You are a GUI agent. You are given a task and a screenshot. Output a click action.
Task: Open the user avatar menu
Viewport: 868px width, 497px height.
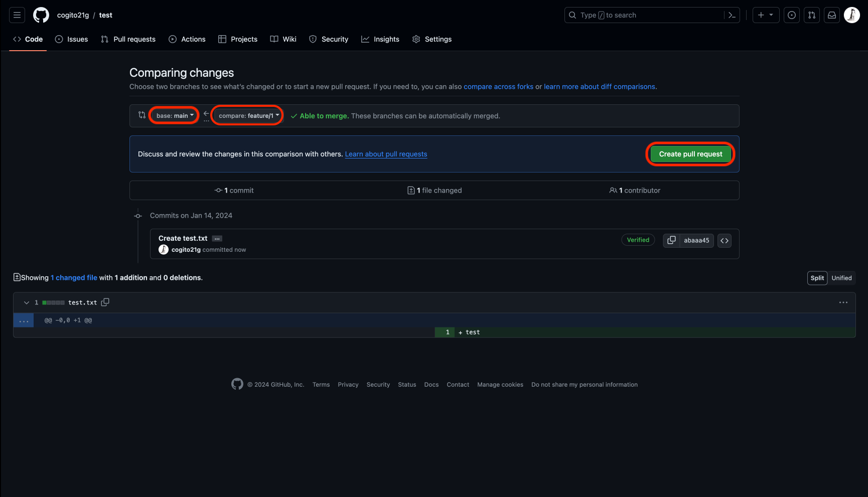coord(852,15)
